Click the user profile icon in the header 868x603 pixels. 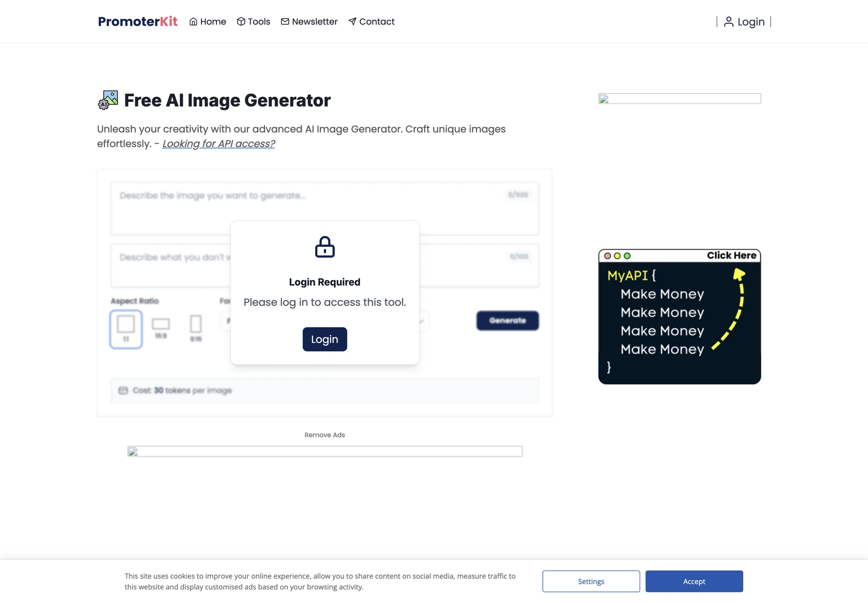[x=729, y=22]
